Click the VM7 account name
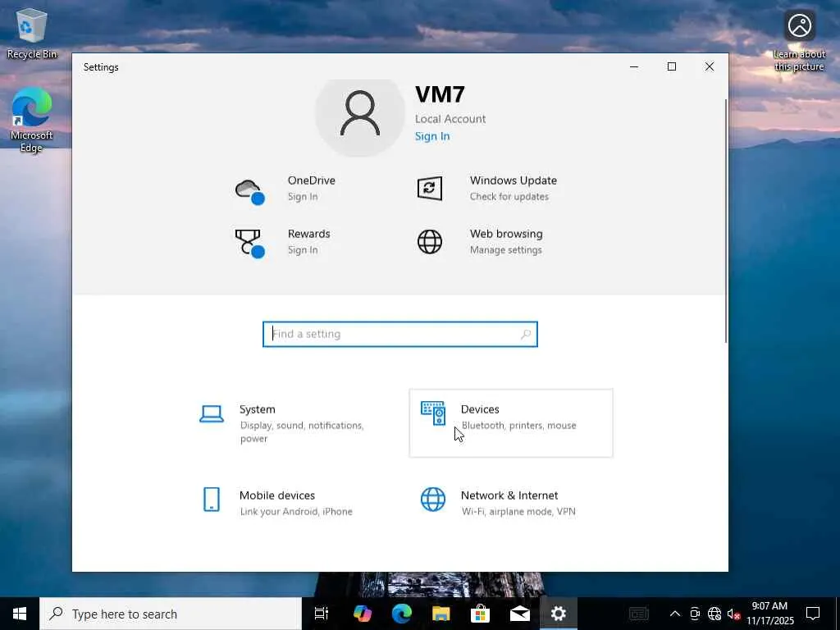 [440, 94]
